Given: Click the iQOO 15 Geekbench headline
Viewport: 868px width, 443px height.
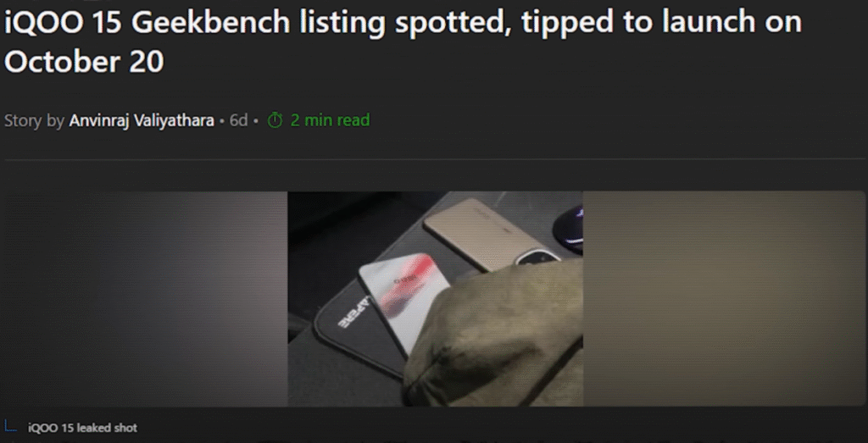Looking at the screenshot, I should [x=403, y=42].
